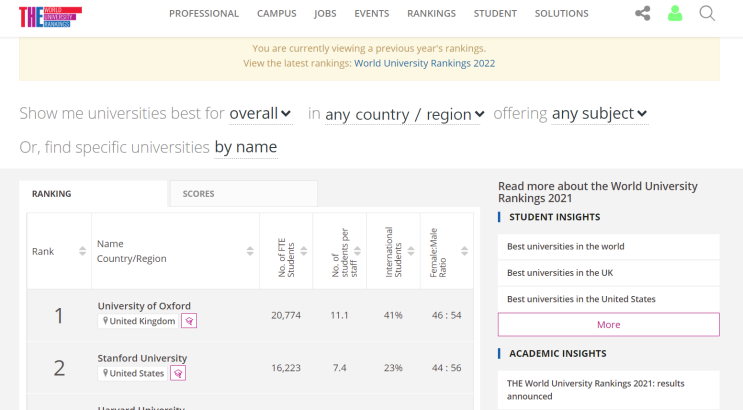The height and width of the screenshot is (410, 743).
Task: Click the ACADEMIC INSIGHTS heading
Action: click(558, 354)
